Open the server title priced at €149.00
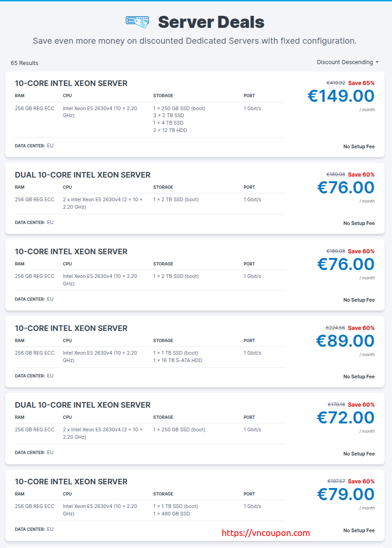 pyautogui.click(x=71, y=83)
